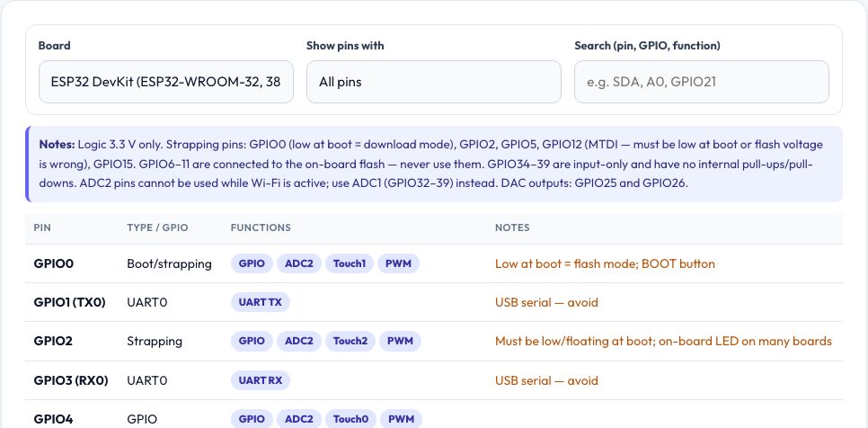The width and height of the screenshot is (868, 428).
Task: Click 'Boot/strapping' type cell
Action: 170,263
